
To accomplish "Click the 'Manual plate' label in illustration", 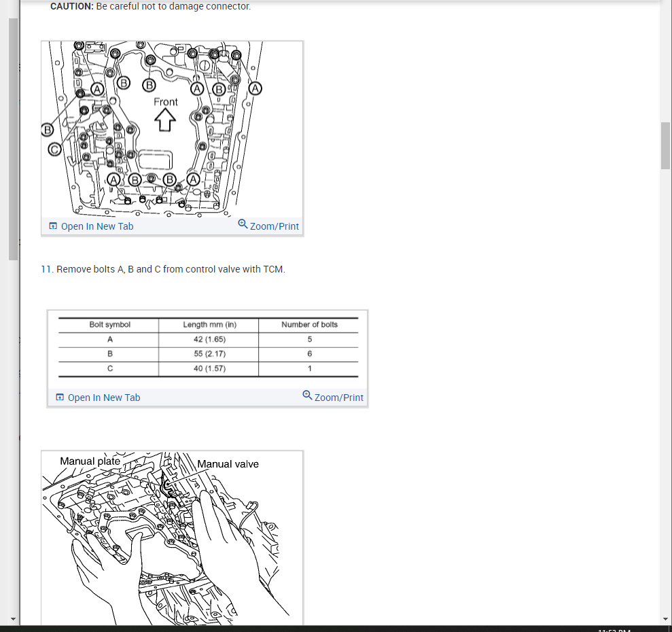I will [x=90, y=461].
